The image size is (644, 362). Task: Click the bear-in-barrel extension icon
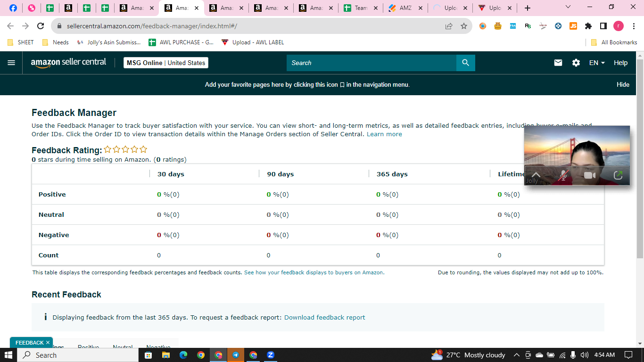click(x=498, y=26)
